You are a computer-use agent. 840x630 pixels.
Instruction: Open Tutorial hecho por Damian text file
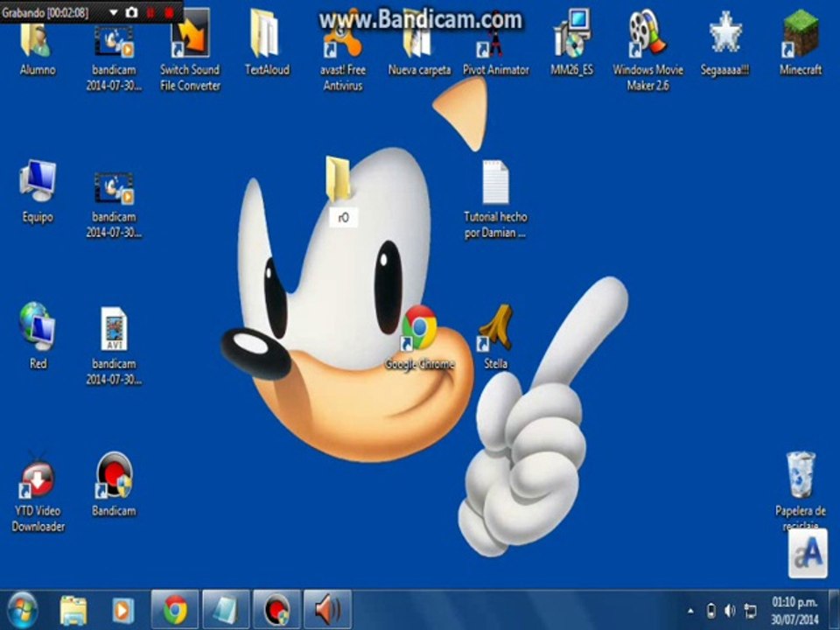(x=495, y=199)
